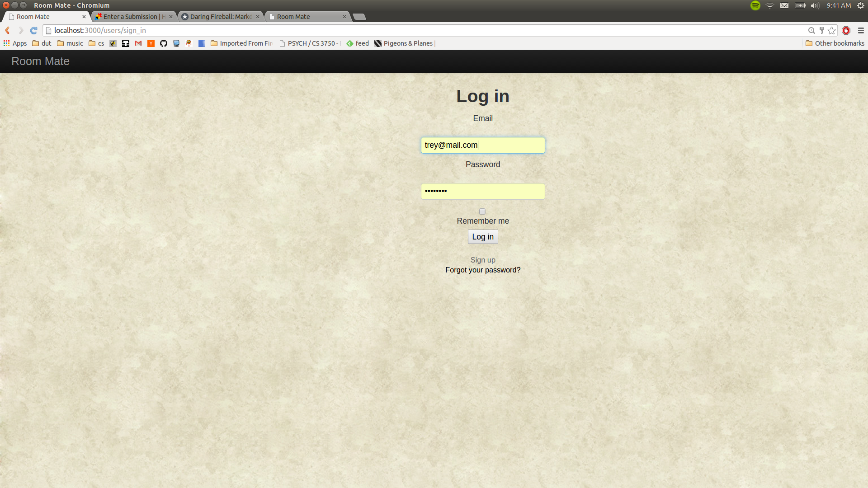Click the Spotify icon in system tray
The width and height of the screenshot is (868, 488).
(755, 5)
